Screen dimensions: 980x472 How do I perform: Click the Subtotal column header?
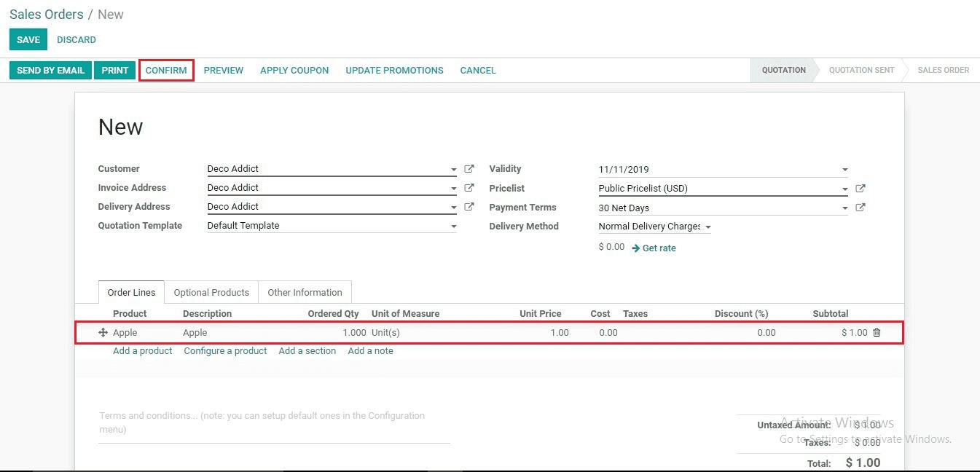pos(831,314)
